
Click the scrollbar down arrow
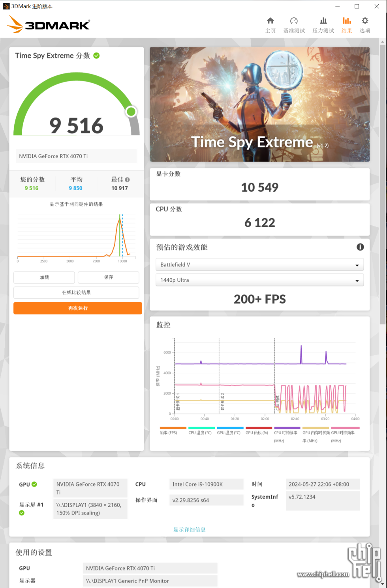pyautogui.click(x=382, y=584)
